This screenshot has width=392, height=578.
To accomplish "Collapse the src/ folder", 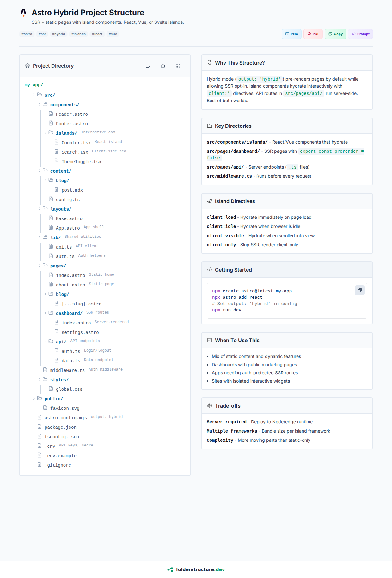I will click(34, 95).
